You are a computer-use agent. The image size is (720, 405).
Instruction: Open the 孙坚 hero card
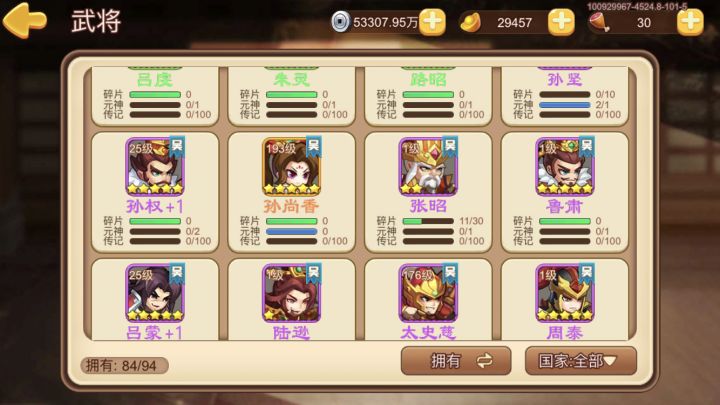[564, 96]
